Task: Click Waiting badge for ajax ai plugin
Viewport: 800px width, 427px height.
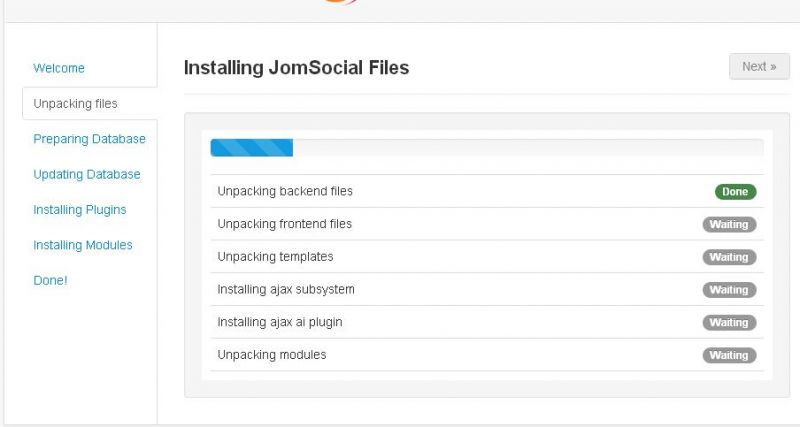Action: 729,322
